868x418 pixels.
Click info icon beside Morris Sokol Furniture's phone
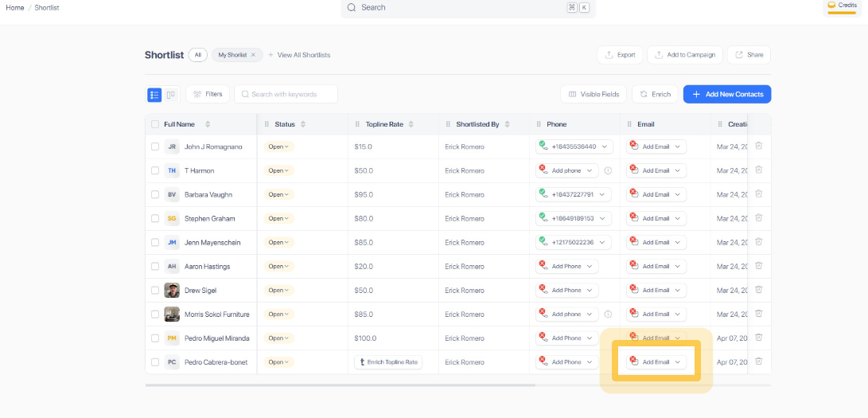click(x=608, y=314)
